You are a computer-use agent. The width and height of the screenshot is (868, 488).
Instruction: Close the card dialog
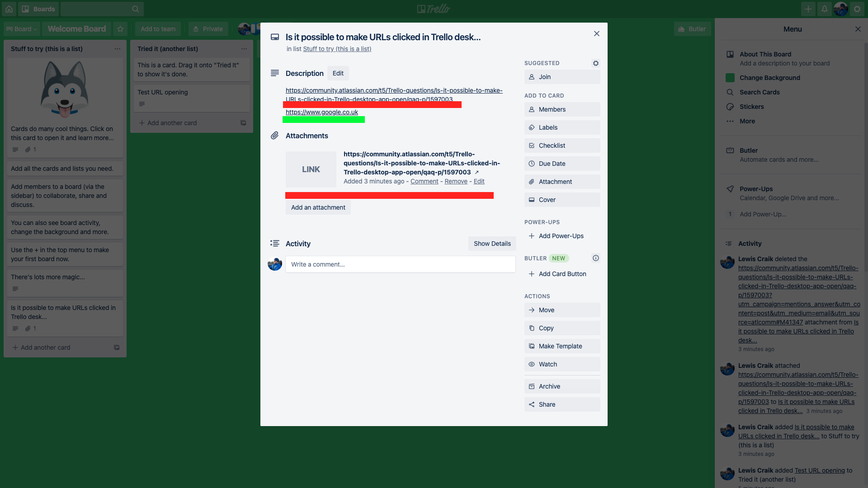coord(597,33)
